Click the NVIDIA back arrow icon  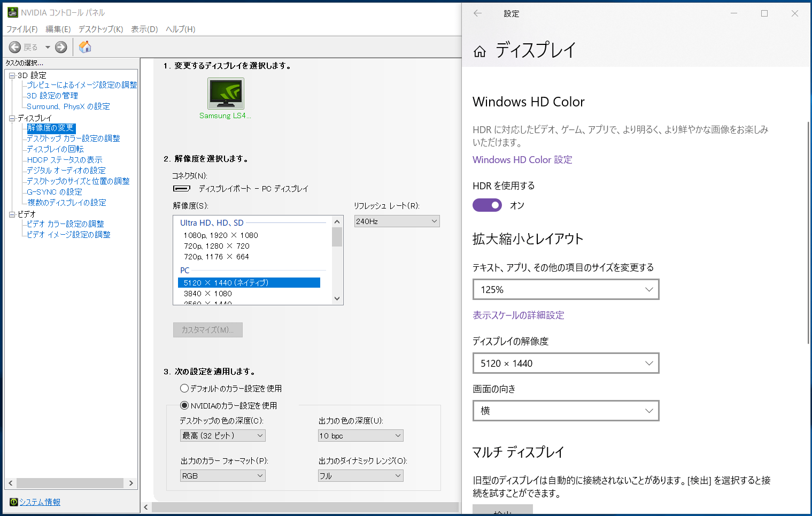pos(15,47)
